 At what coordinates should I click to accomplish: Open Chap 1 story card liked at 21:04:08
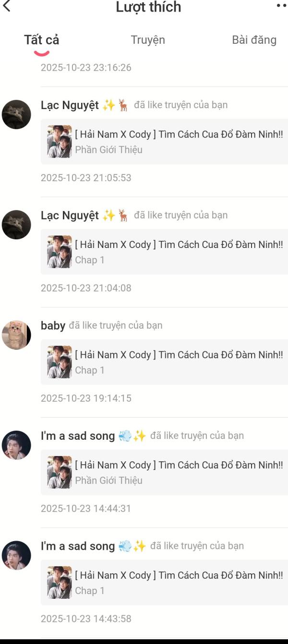[164, 252]
